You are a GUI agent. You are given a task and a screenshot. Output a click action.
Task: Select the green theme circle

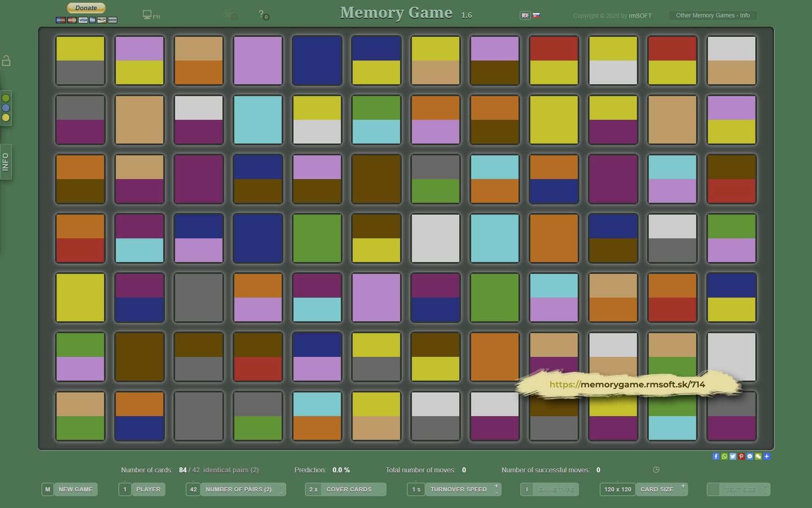[6, 98]
